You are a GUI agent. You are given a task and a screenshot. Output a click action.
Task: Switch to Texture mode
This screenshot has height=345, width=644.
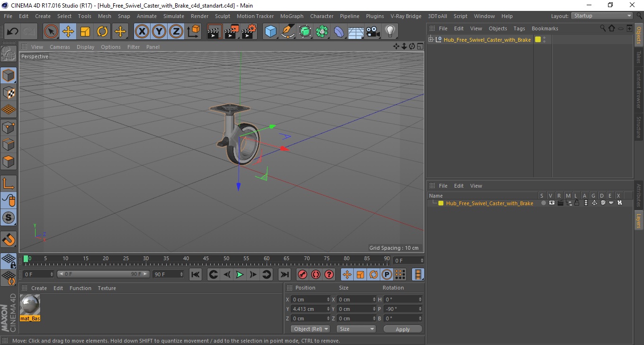[9, 92]
